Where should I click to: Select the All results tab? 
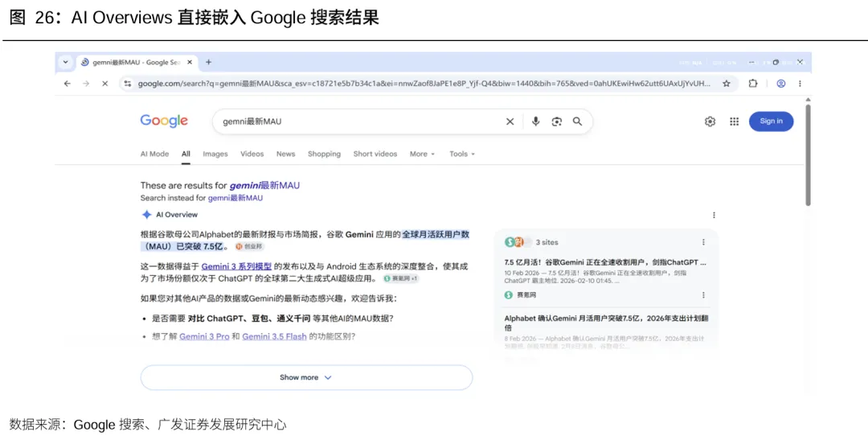pyautogui.click(x=186, y=154)
